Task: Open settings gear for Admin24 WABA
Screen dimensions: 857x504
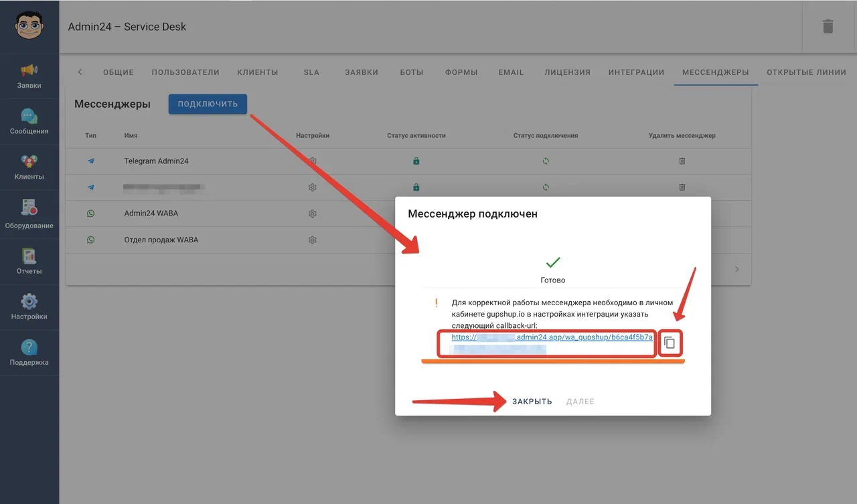Action: point(312,214)
